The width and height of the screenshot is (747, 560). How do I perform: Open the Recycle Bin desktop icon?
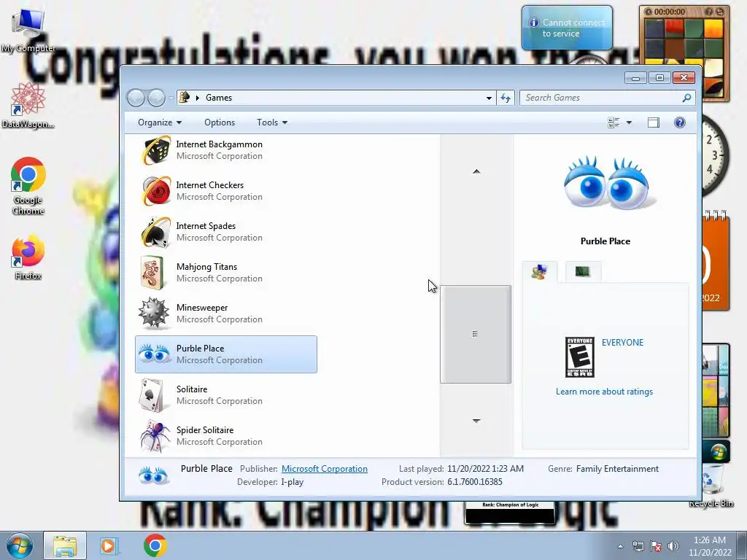713,487
